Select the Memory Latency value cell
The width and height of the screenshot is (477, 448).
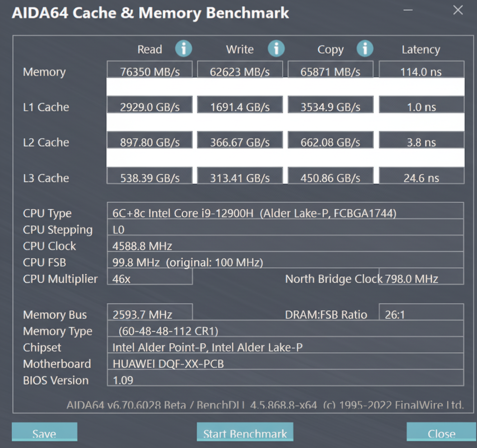click(x=421, y=71)
